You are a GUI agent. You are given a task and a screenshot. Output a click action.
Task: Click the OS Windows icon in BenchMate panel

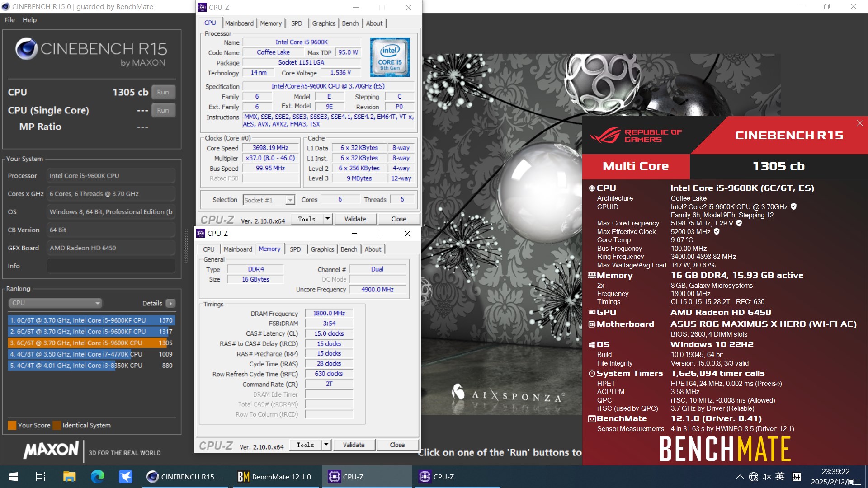coord(592,344)
